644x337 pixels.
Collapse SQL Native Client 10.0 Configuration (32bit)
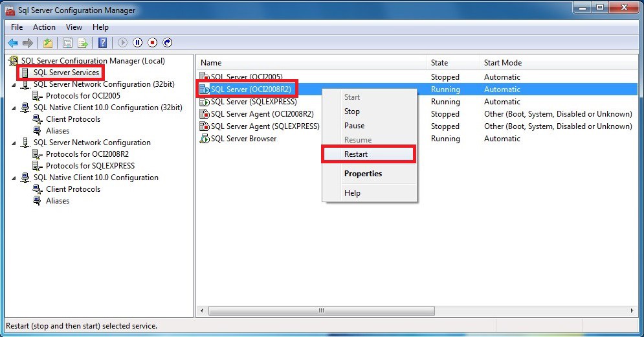pyautogui.click(x=15, y=108)
